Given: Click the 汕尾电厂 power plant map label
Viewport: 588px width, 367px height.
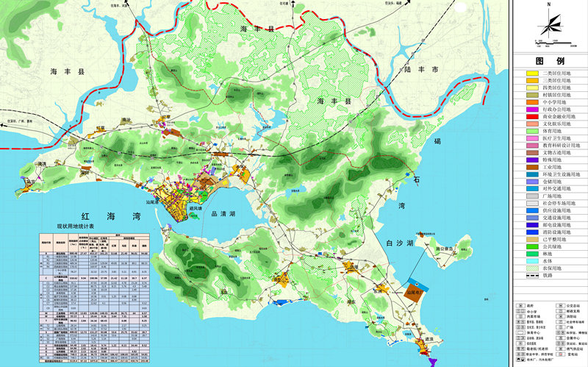Looking at the screenshot, I should tap(416, 291).
